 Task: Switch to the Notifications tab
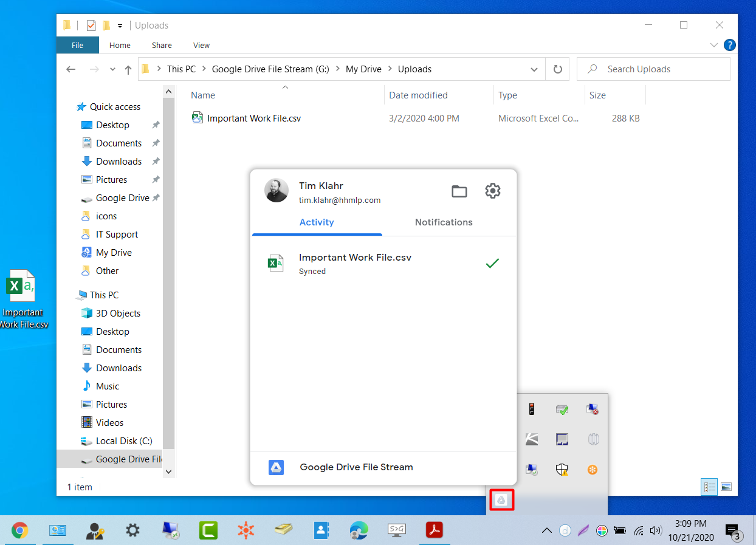click(x=444, y=222)
